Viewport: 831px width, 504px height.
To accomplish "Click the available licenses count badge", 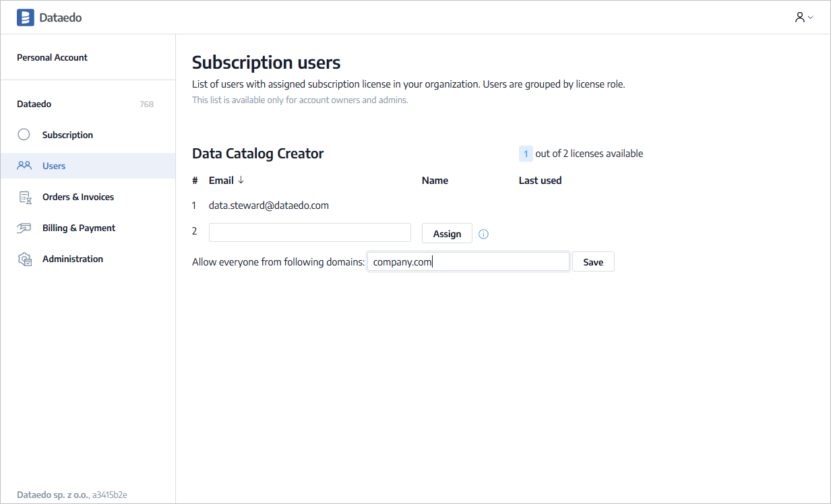I will (526, 154).
